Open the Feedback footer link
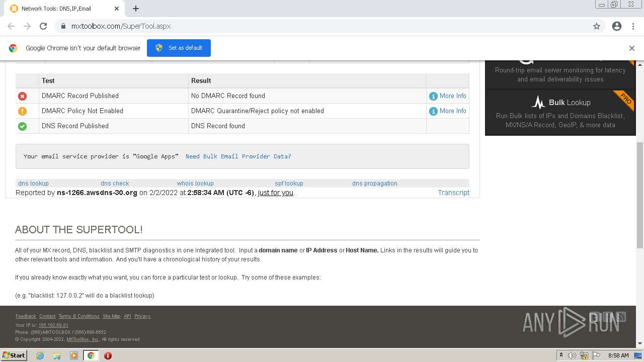The height and width of the screenshot is (362, 644). click(26, 316)
